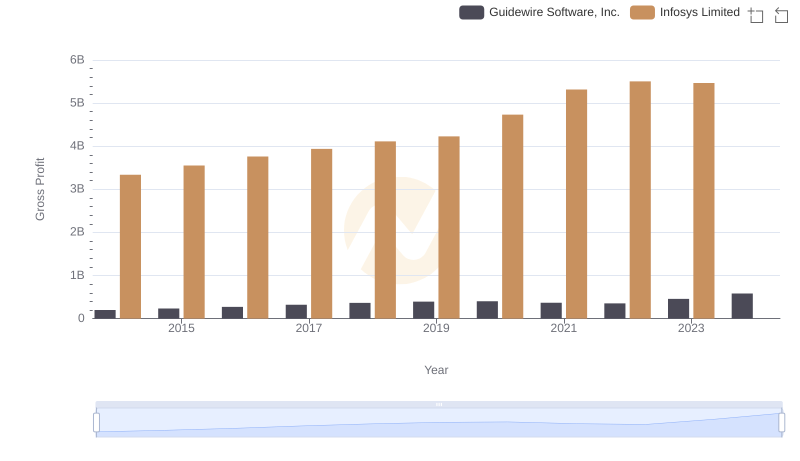This screenshot has height=461, width=800.
Task: Select the last Guidewire bar for 2024
Action: [742, 306]
